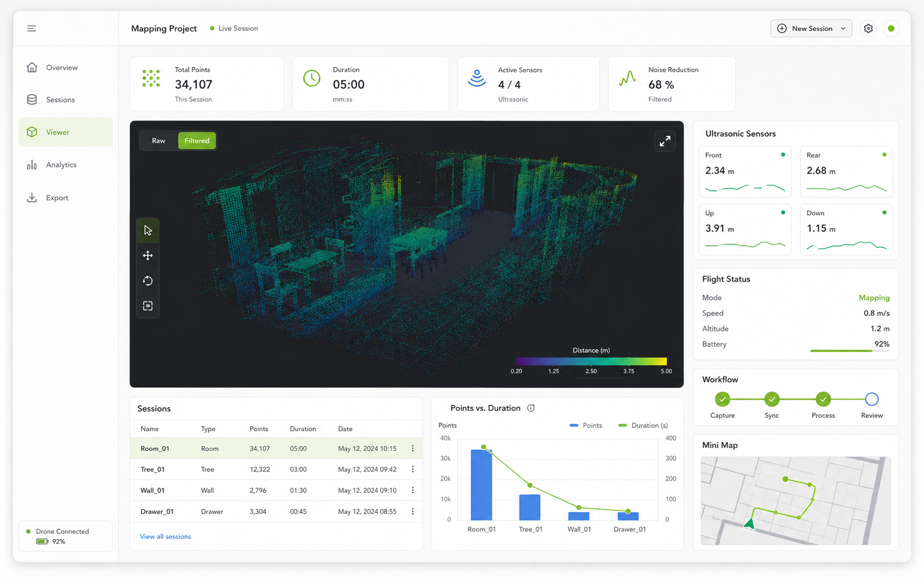Click the drone battery icon in sidebar

[x=42, y=542]
